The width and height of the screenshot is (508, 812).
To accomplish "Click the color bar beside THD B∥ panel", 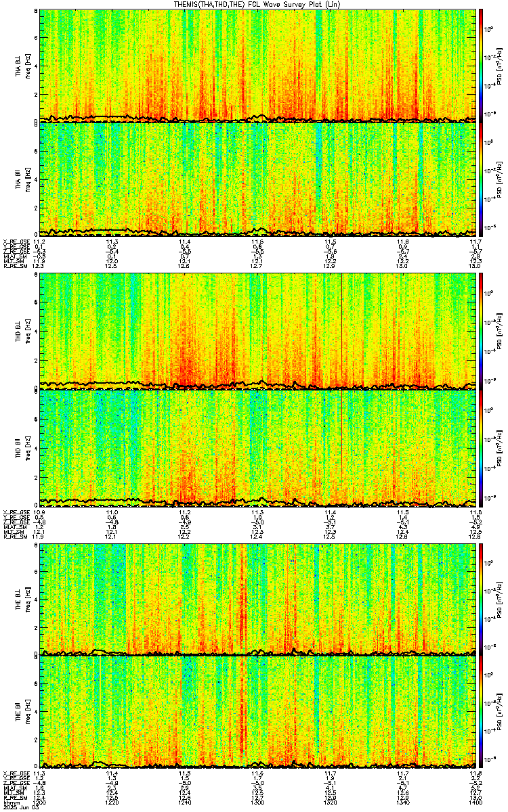I will coord(482,447).
